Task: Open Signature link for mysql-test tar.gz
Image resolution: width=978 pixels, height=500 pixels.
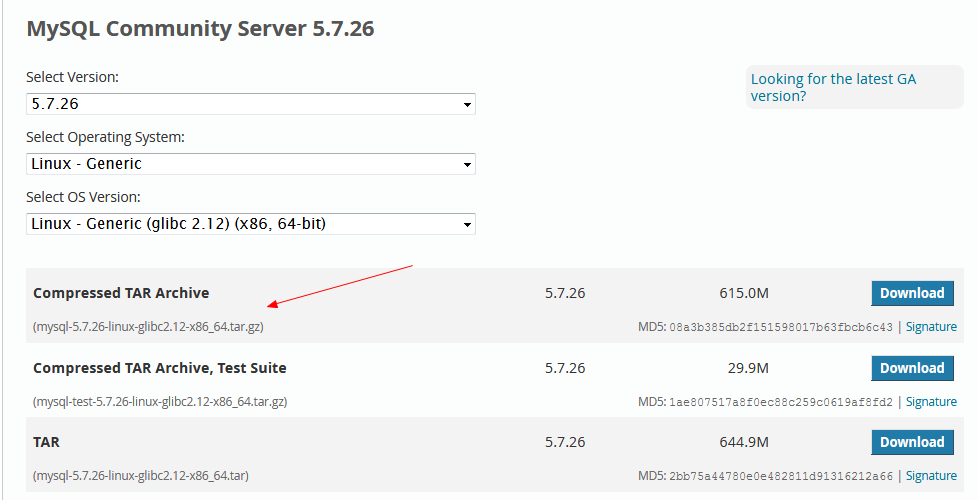Action: pos(931,401)
